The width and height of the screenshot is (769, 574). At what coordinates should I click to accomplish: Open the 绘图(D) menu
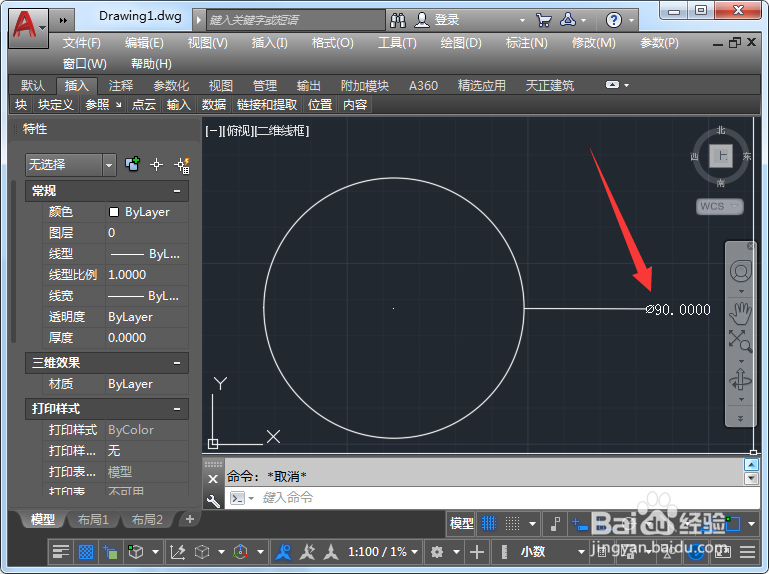coord(461,43)
